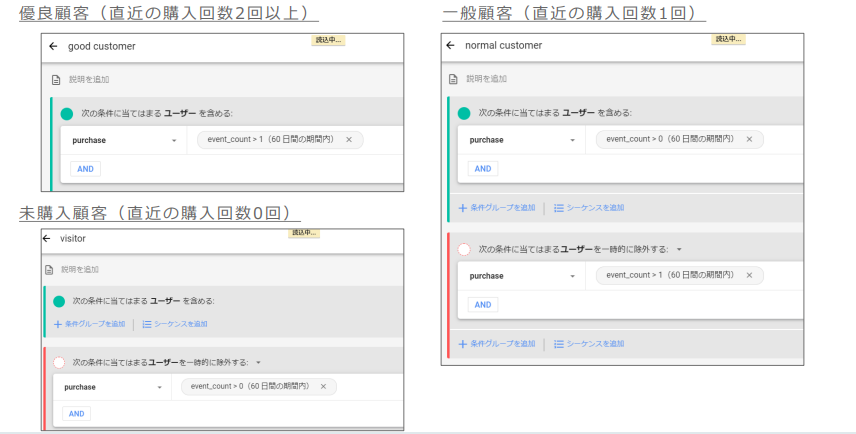The image size is (856, 434).
Task: Remove event_count > 0 chip in normal customer include group
Action: tap(749, 139)
